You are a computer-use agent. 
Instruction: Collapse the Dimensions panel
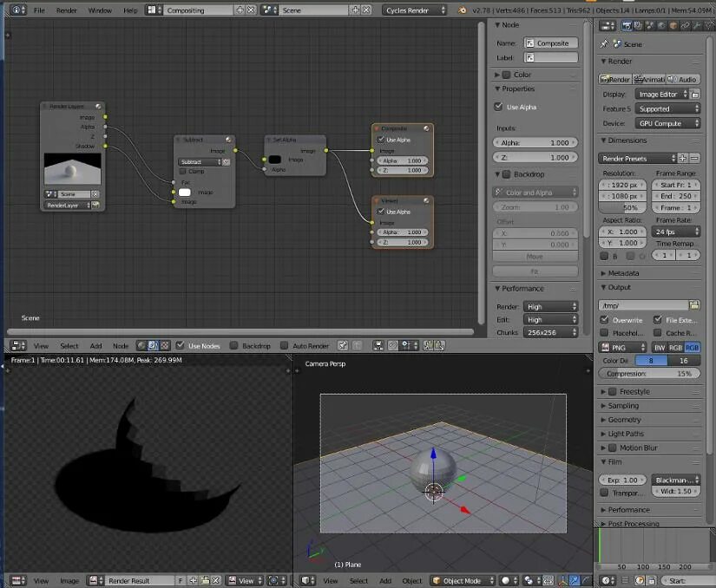coord(627,140)
